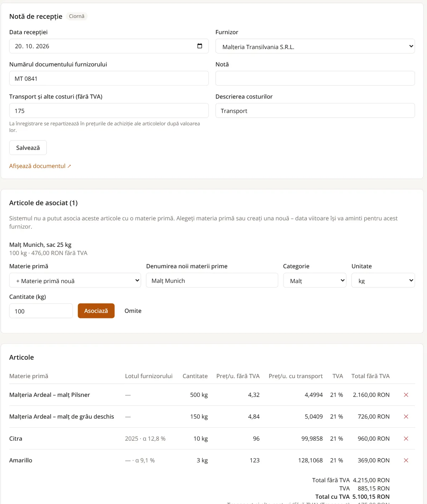Screen dimensions: 427x504
Task: Click the Total fără TVA 4.215,00 RON value
Action: pos(371,480)
